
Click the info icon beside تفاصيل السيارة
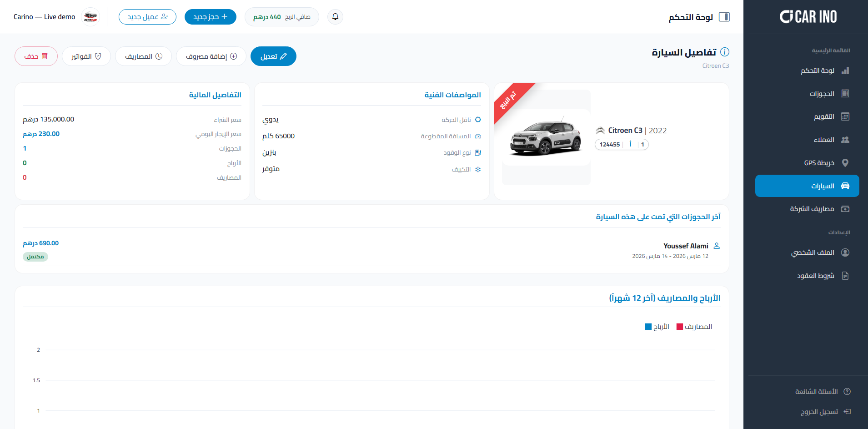[x=725, y=52]
